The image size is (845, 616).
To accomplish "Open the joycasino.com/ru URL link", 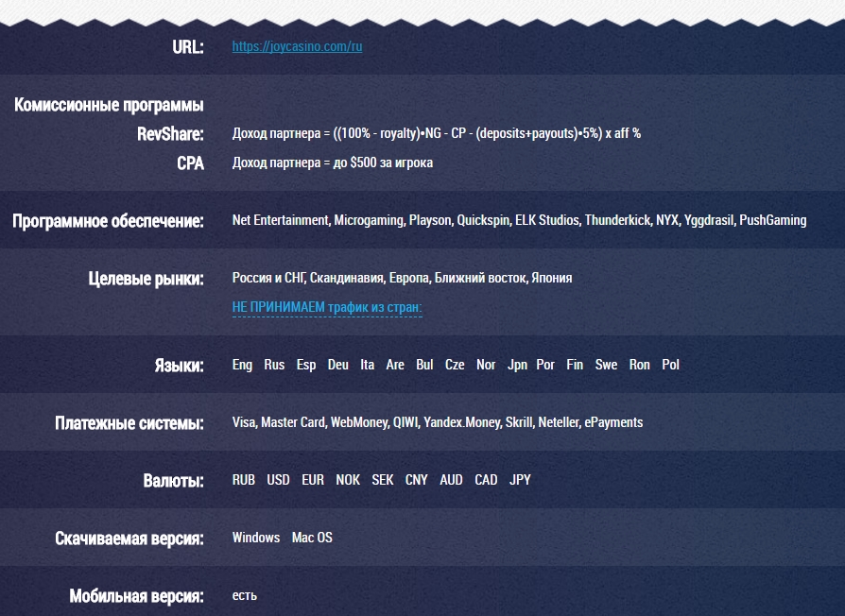I will (297, 46).
